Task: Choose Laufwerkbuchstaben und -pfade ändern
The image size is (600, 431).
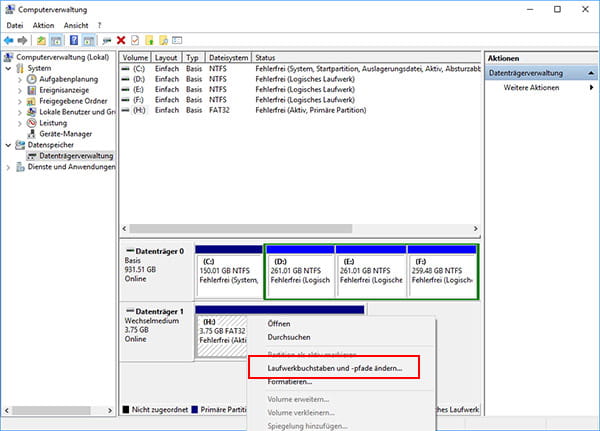Action: (335, 368)
